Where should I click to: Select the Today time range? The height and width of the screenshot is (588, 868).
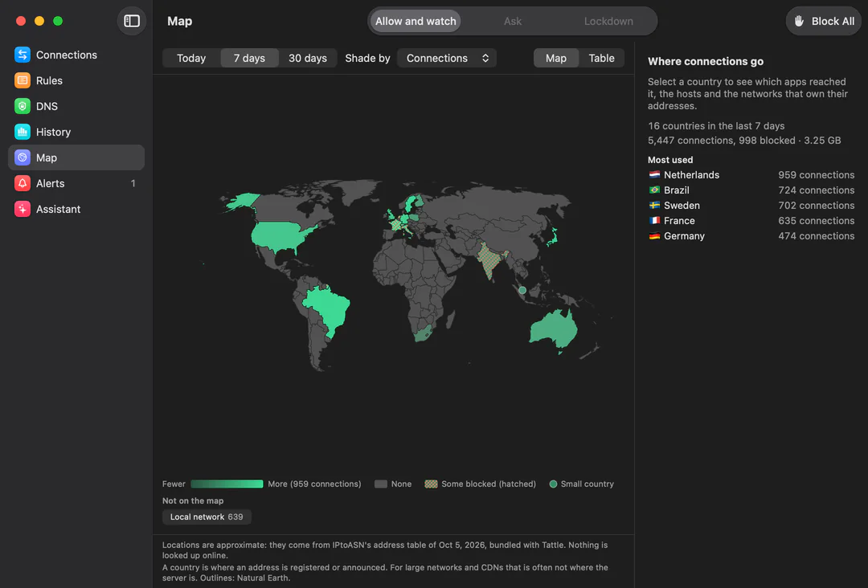click(191, 58)
